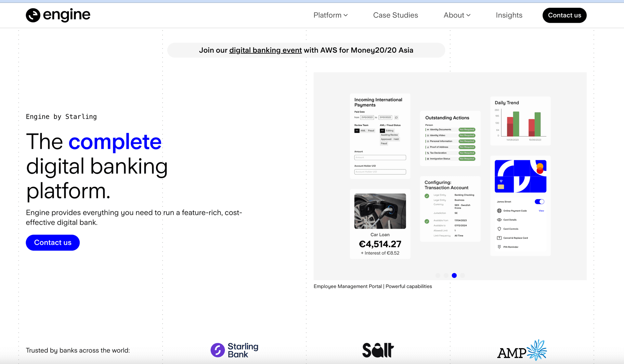
Task: Select the Salt logo
Action: coord(378,350)
